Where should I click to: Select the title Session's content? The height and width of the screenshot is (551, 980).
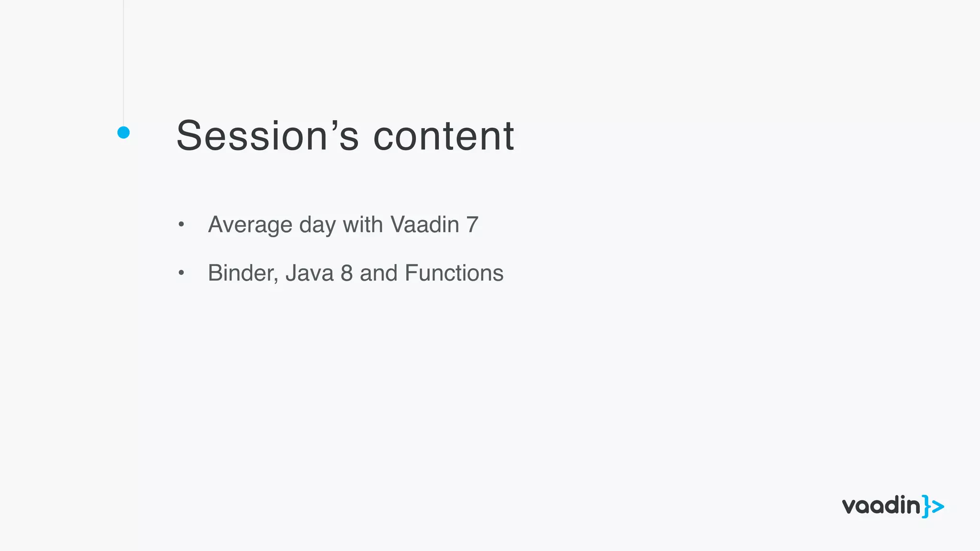coord(345,136)
